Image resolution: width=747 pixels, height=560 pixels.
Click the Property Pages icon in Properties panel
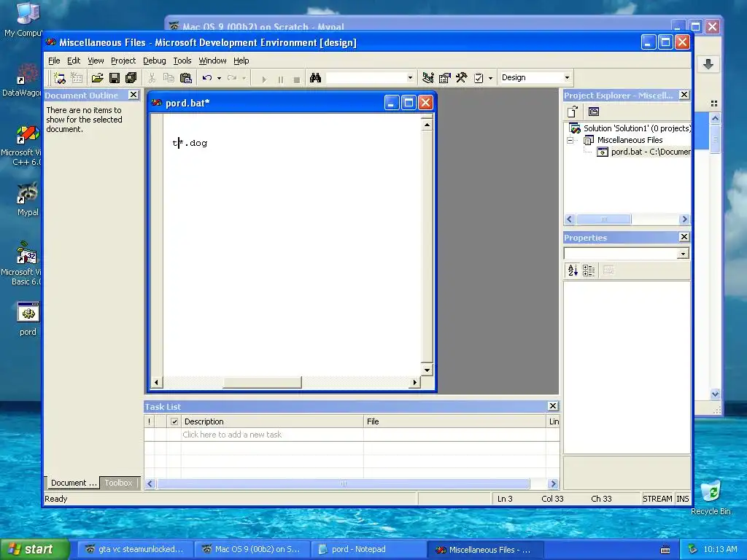608,271
